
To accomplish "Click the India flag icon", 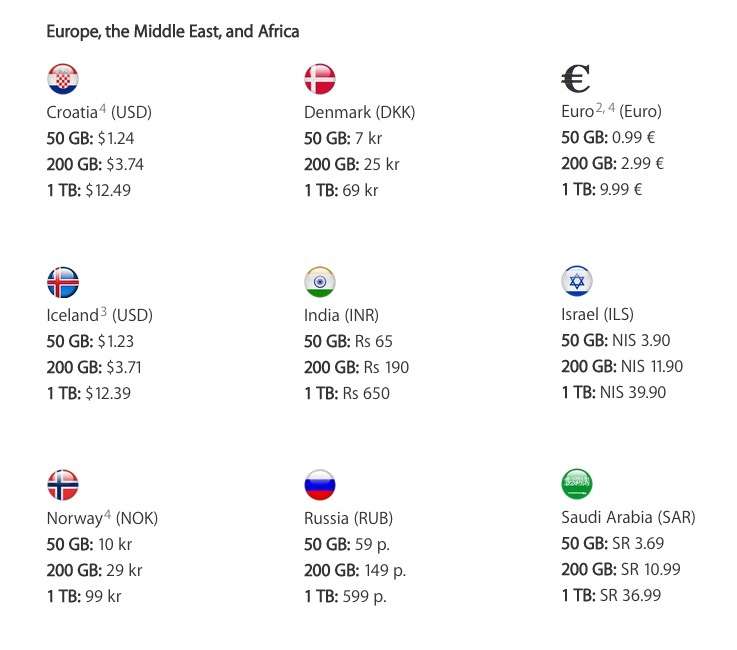I will tap(320, 282).
